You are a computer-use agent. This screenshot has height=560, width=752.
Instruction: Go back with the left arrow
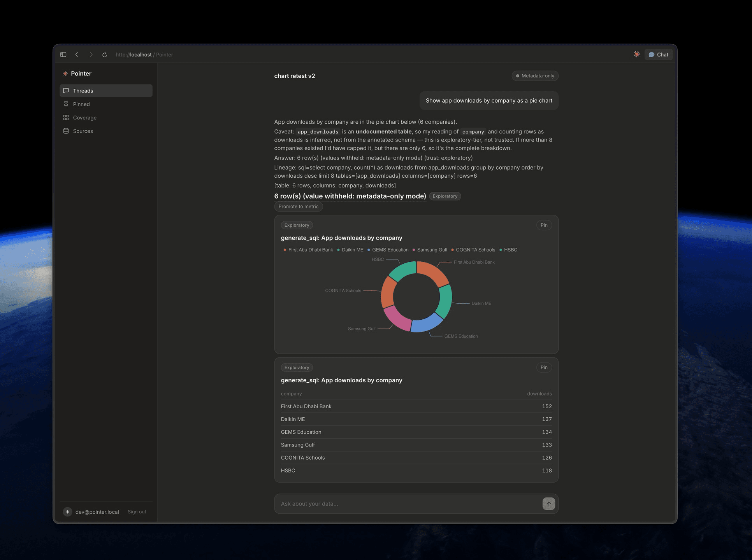pos(77,54)
